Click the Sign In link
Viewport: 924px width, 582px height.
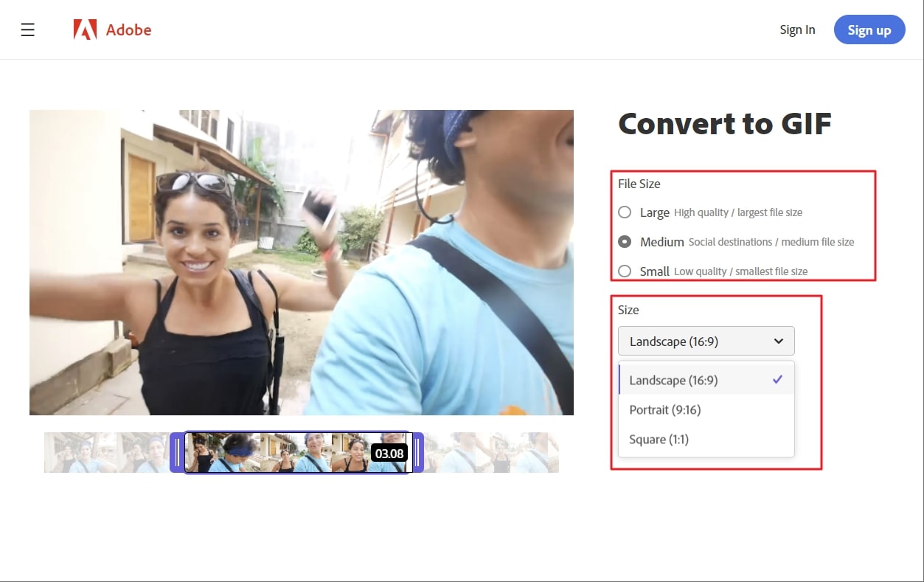coord(797,30)
